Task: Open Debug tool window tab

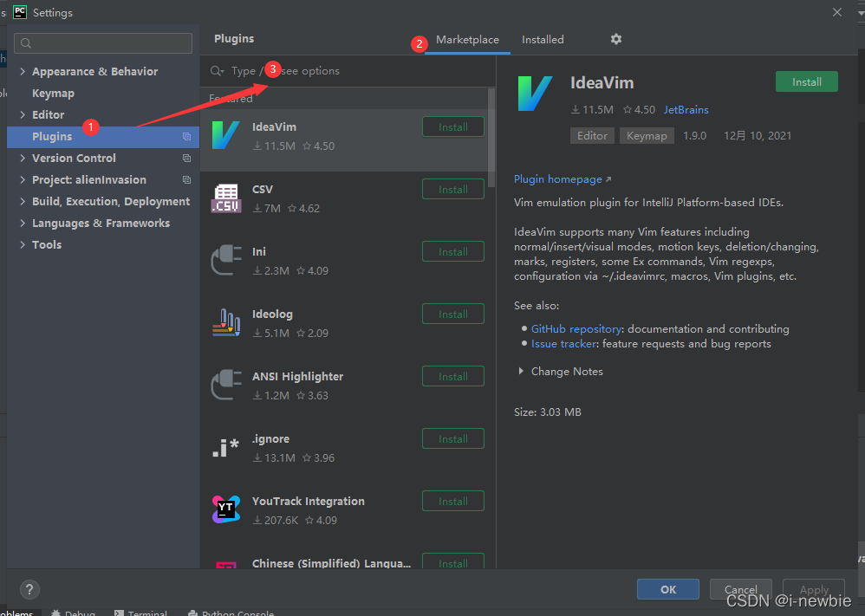Action: tap(74, 613)
